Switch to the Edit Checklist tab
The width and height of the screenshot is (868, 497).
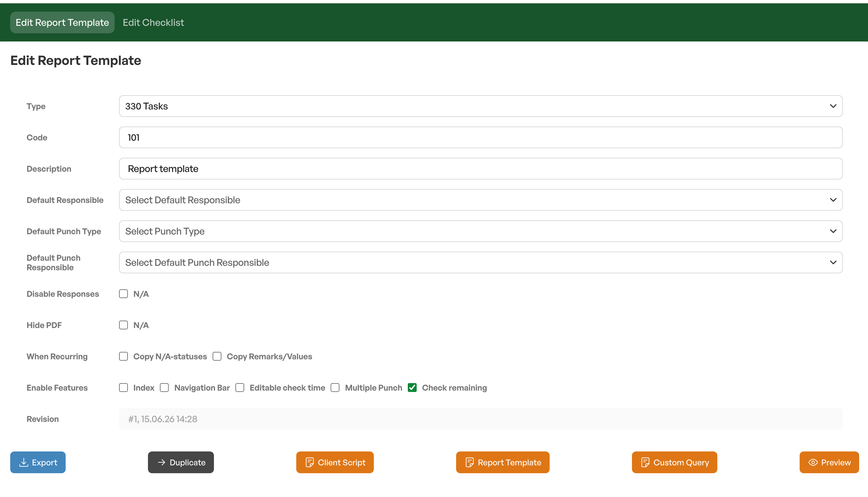pos(153,22)
